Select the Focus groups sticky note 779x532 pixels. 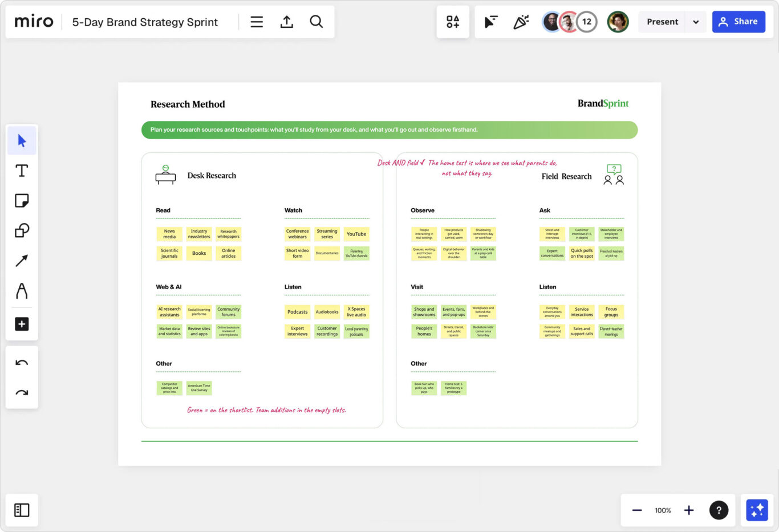click(x=611, y=312)
